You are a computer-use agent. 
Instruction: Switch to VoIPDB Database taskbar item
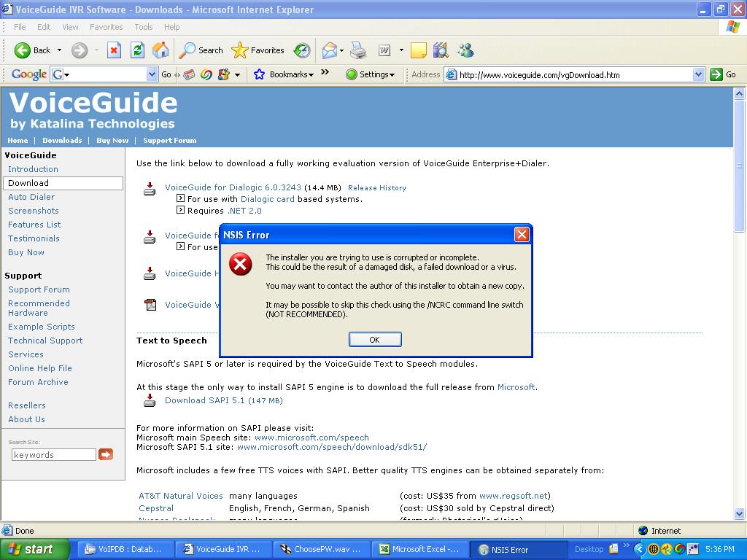click(x=125, y=549)
